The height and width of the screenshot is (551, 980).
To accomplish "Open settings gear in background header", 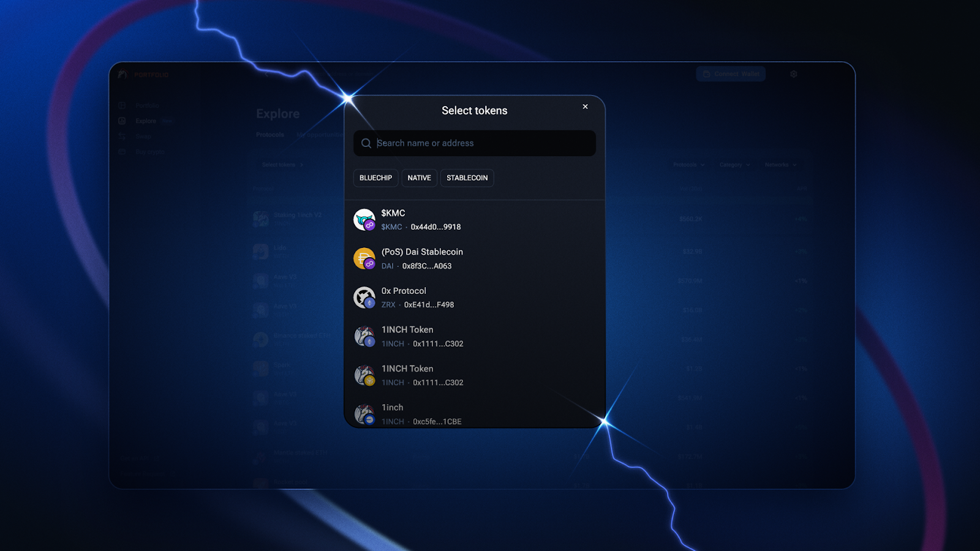I will 794,74.
